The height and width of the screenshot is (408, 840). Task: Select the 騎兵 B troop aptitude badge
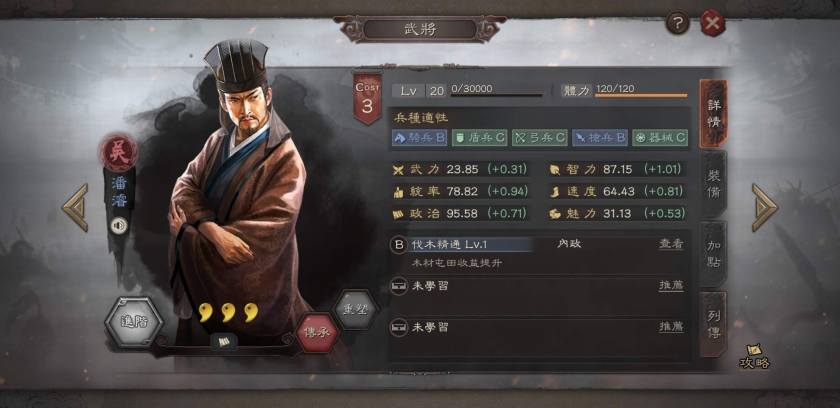point(419,138)
